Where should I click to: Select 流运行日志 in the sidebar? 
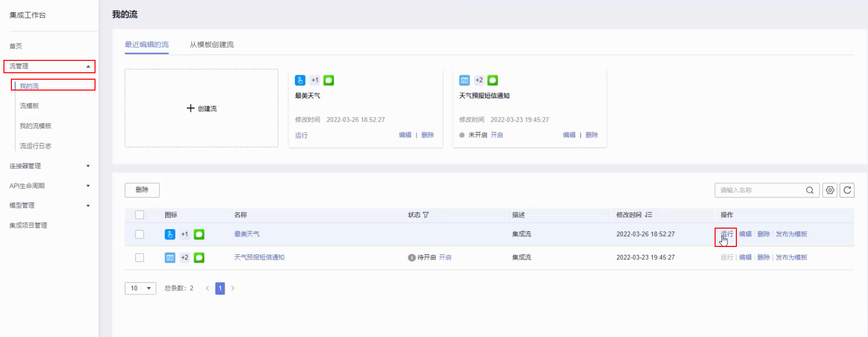point(36,146)
